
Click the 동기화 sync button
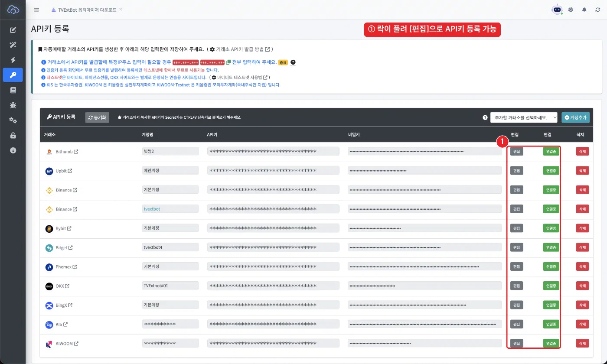97,117
